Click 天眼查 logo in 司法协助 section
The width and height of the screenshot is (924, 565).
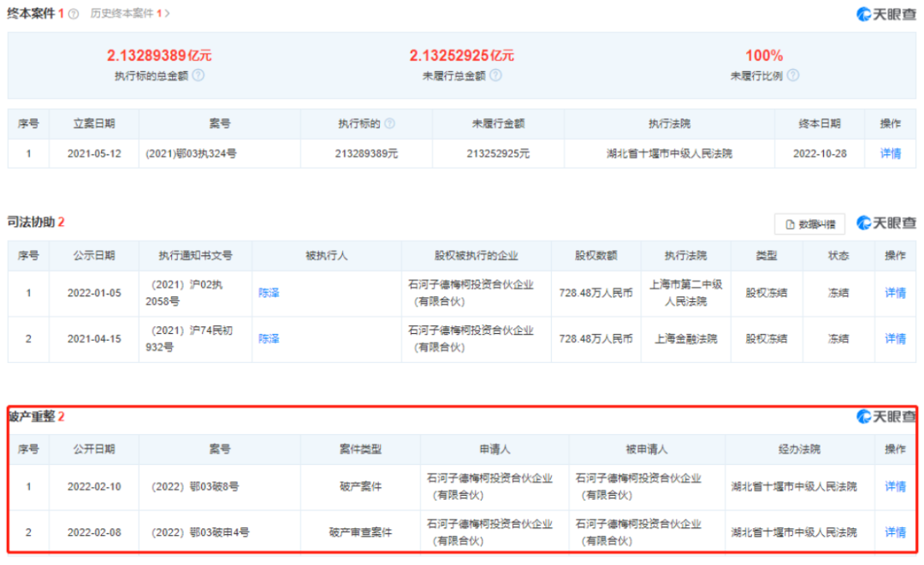tap(887, 223)
